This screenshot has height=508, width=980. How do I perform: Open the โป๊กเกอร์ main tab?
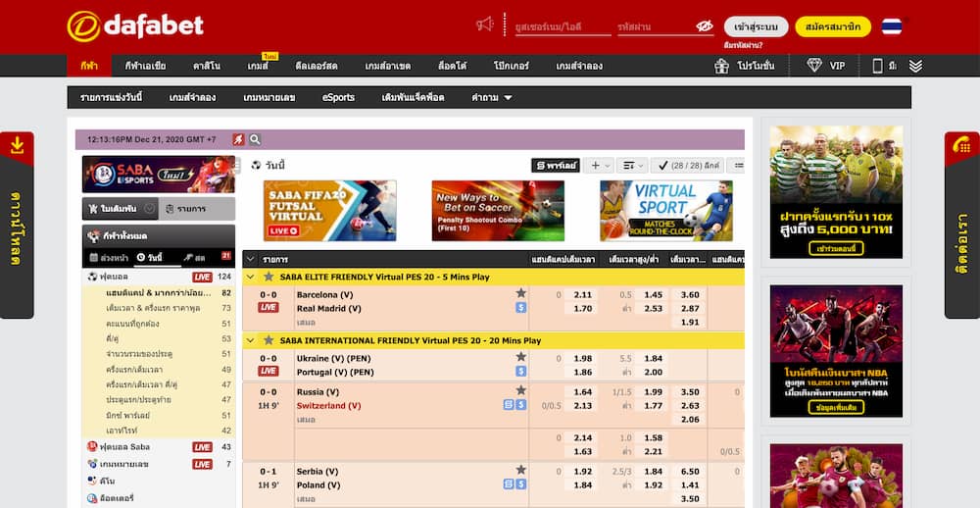[x=512, y=66]
